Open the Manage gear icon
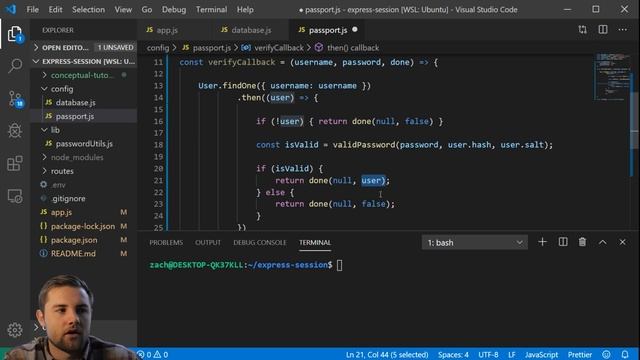 (15, 330)
